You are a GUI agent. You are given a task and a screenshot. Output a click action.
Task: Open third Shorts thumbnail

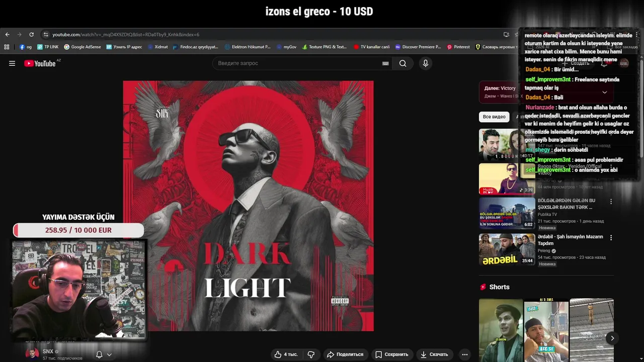[x=592, y=330]
